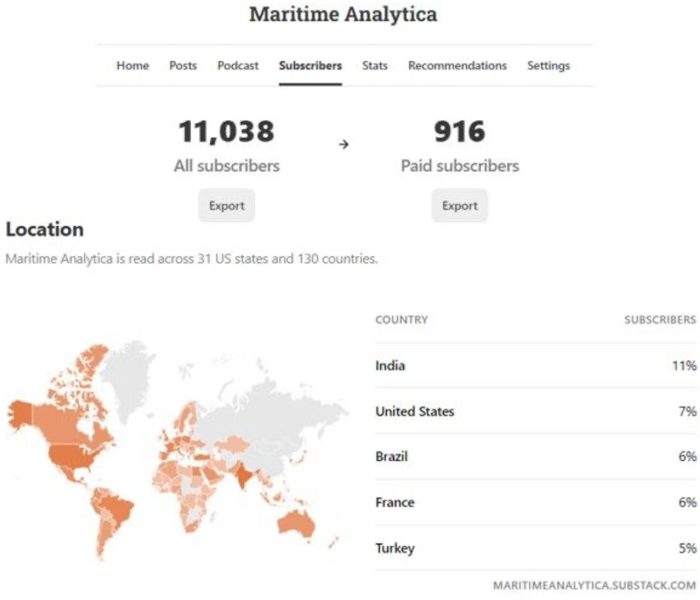Click the All subscribers label
The width and height of the screenshot is (700, 600).
coord(227,166)
